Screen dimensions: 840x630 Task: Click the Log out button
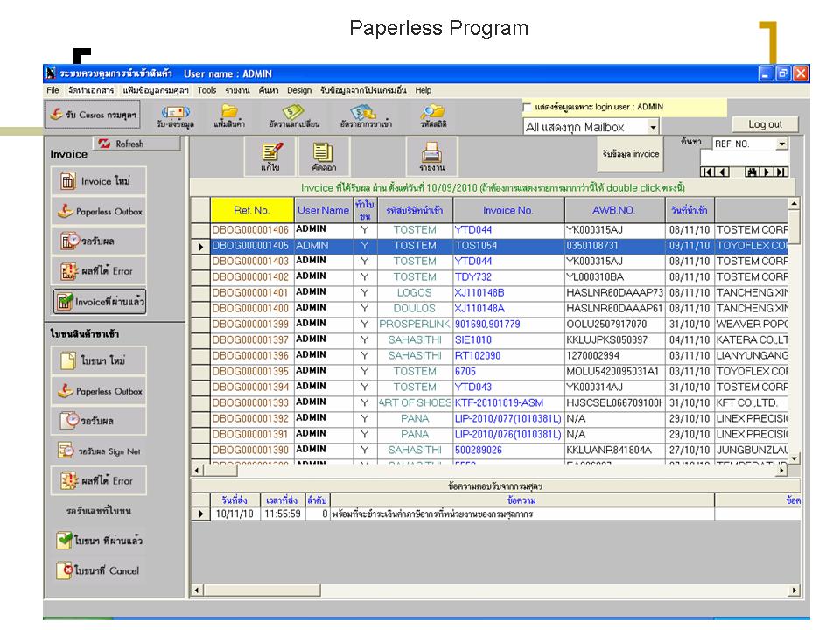[x=765, y=124]
